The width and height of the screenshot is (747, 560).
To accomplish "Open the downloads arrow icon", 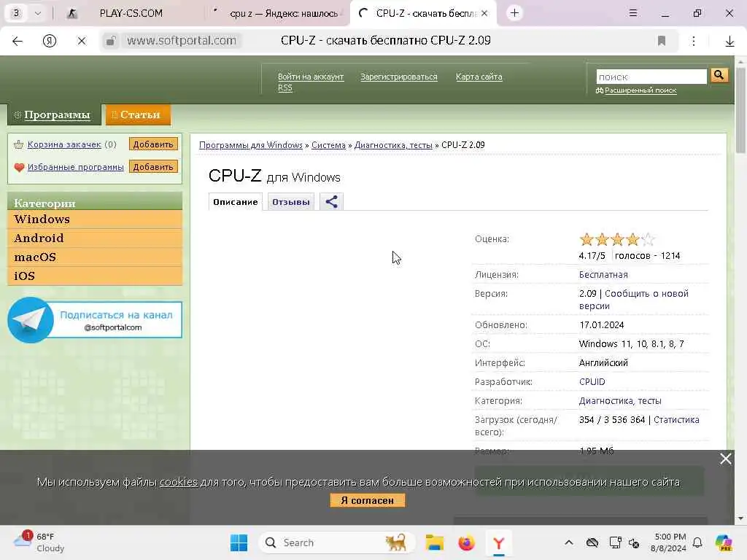I will tap(729, 42).
